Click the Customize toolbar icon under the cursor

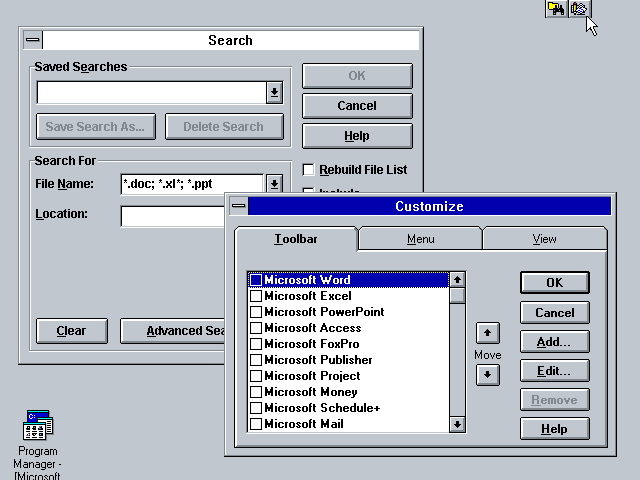pyautogui.click(x=579, y=8)
